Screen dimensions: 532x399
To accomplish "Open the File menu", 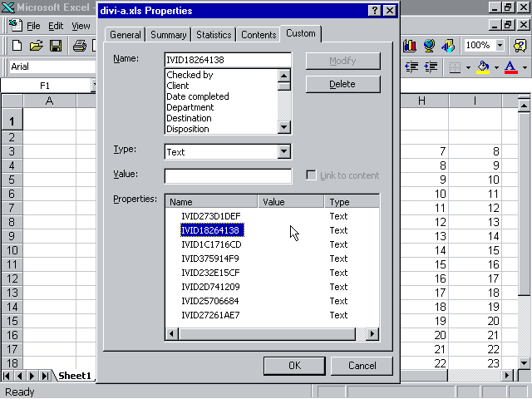I will (33, 26).
